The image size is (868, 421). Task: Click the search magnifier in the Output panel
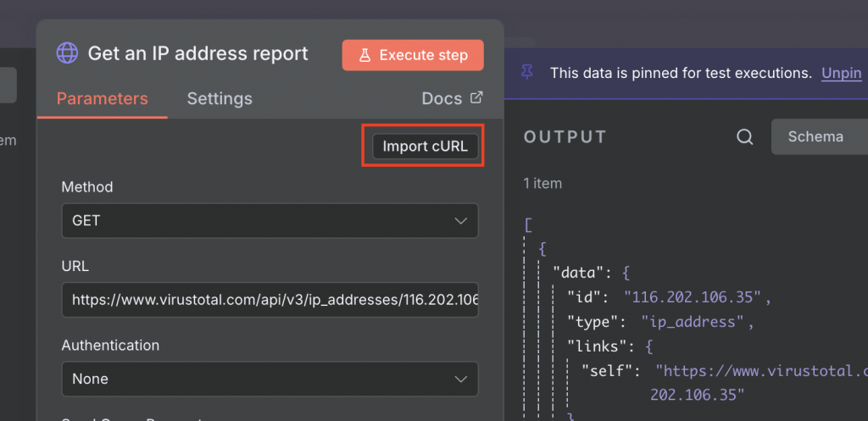pyautogui.click(x=744, y=137)
